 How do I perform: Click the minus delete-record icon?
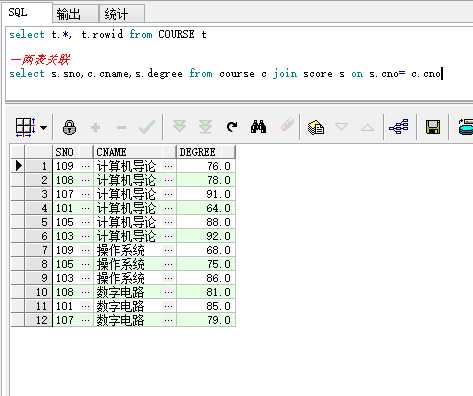click(122, 127)
